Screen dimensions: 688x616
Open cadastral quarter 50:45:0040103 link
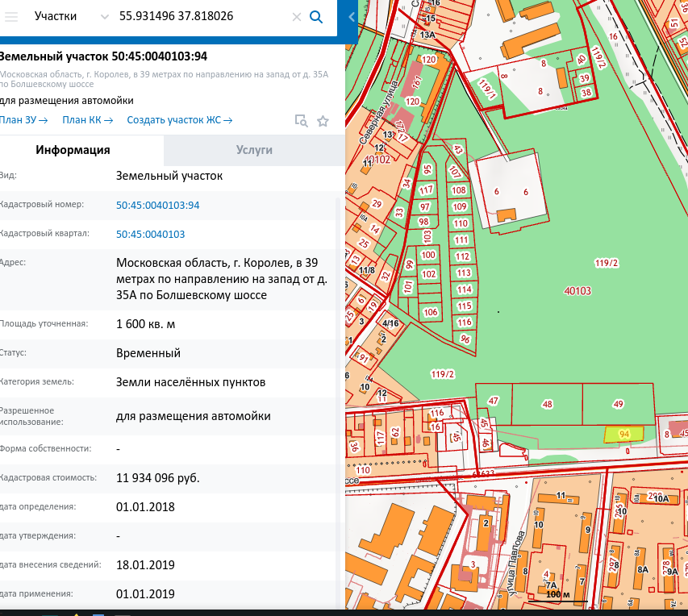point(150,234)
